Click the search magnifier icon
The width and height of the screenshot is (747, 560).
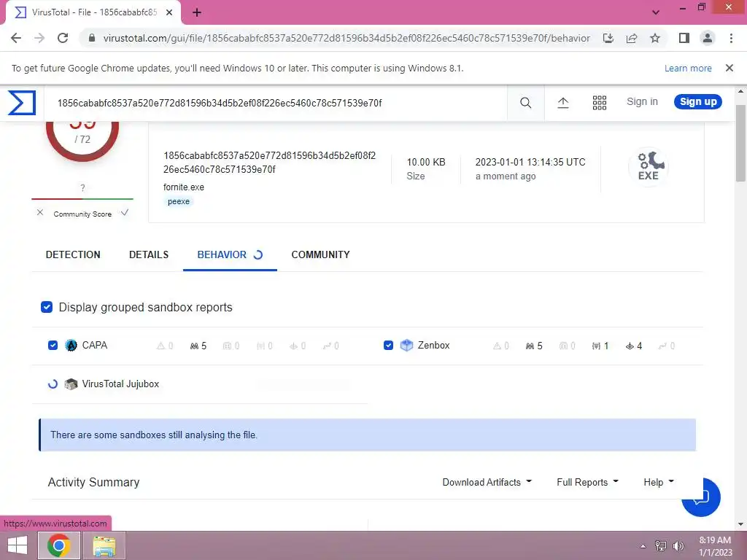525,102
